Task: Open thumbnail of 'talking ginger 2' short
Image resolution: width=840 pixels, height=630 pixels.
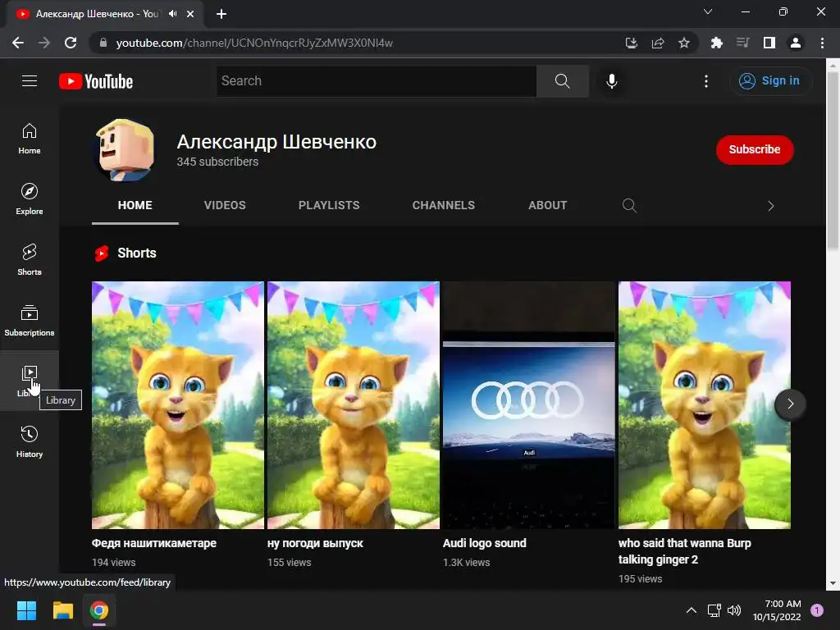Action: (x=705, y=405)
